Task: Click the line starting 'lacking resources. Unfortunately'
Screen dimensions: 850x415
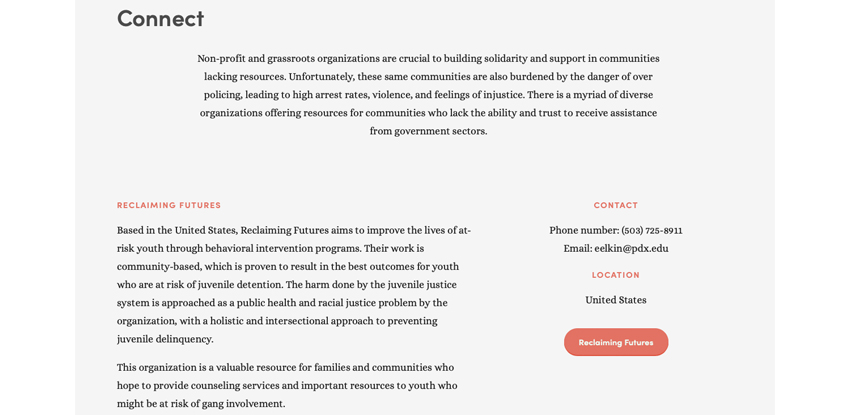Action: click(x=428, y=76)
